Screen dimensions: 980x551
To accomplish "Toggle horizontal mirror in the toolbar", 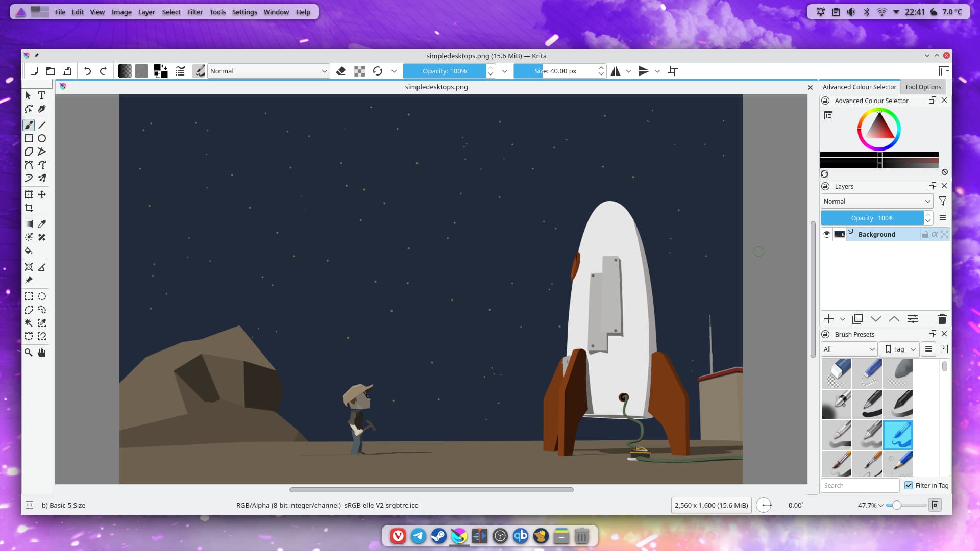I will point(616,71).
